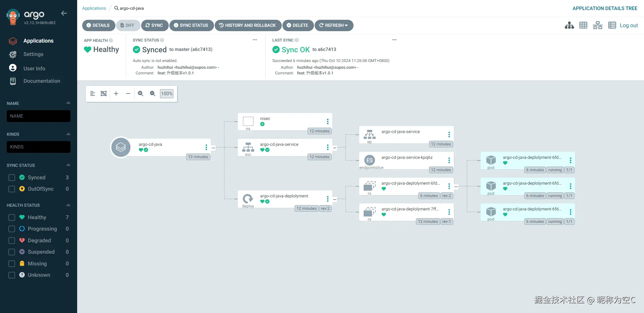644x313 pixels.
Task: Check the Suspended filter checkbox
Action: tap(12, 252)
